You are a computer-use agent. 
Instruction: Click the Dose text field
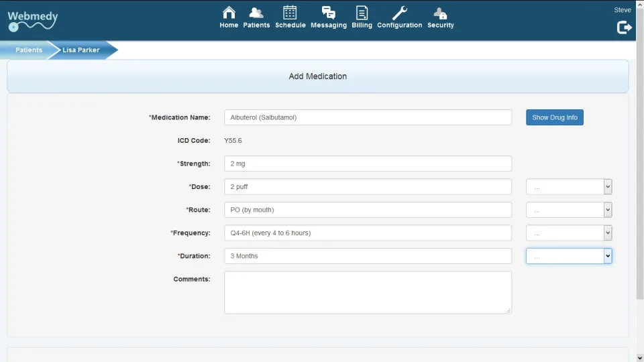368,187
